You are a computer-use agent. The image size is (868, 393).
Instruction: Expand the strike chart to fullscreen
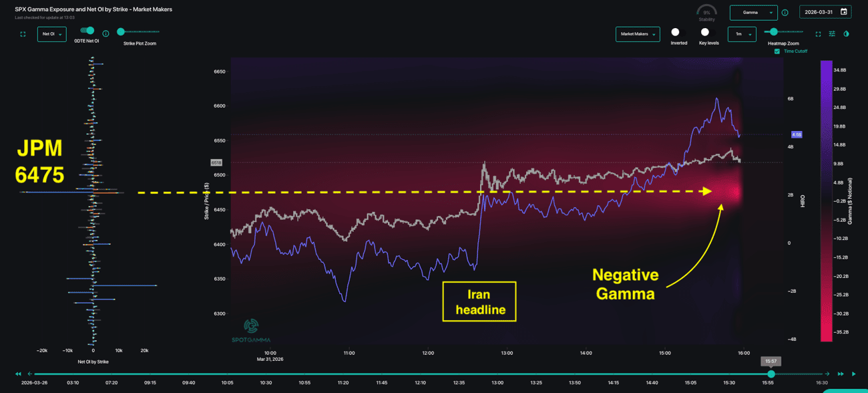click(23, 34)
